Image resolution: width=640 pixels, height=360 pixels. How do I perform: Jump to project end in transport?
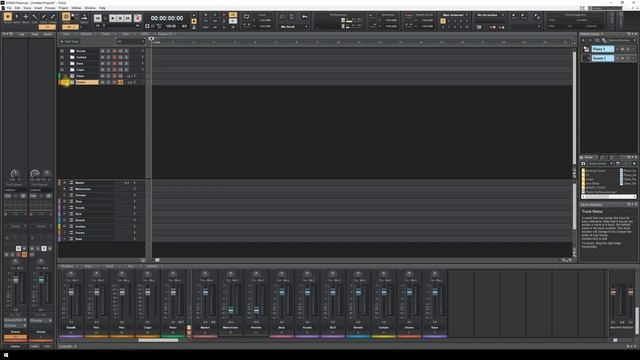coord(128,18)
